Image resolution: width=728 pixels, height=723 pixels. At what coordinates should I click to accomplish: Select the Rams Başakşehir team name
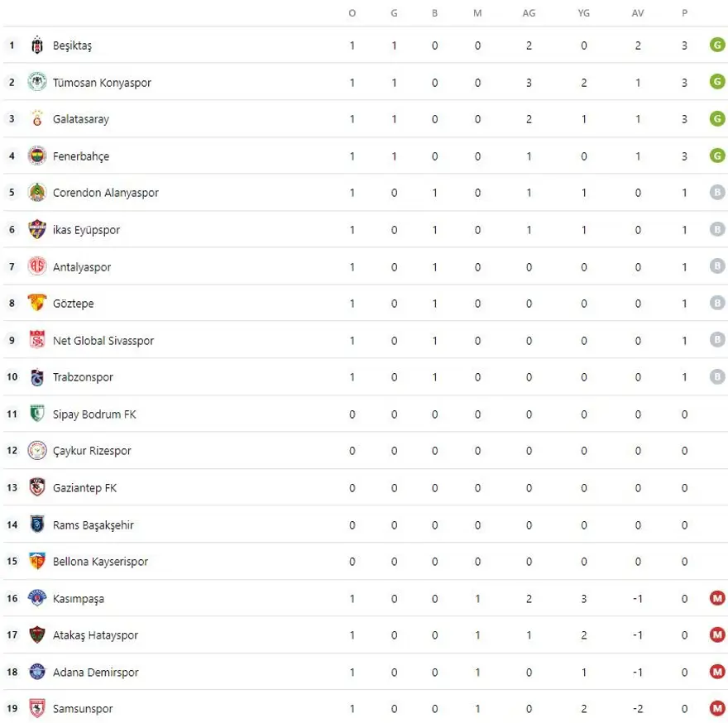(x=93, y=525)
